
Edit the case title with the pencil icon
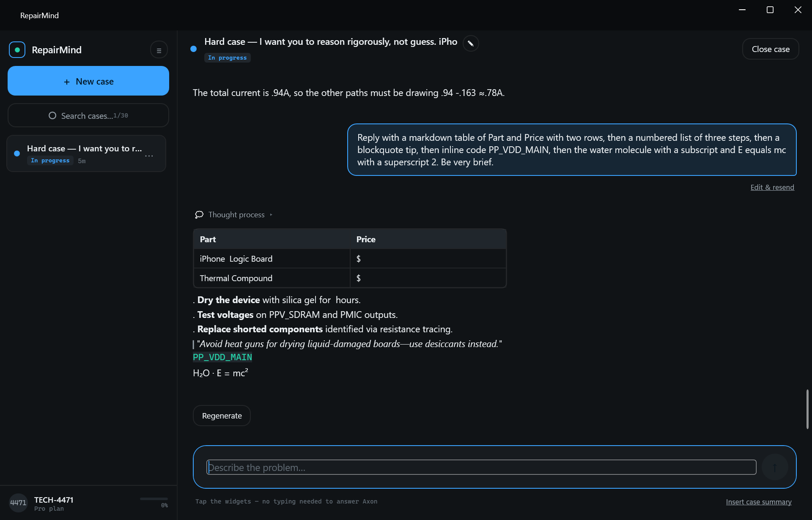click(471, 44)
